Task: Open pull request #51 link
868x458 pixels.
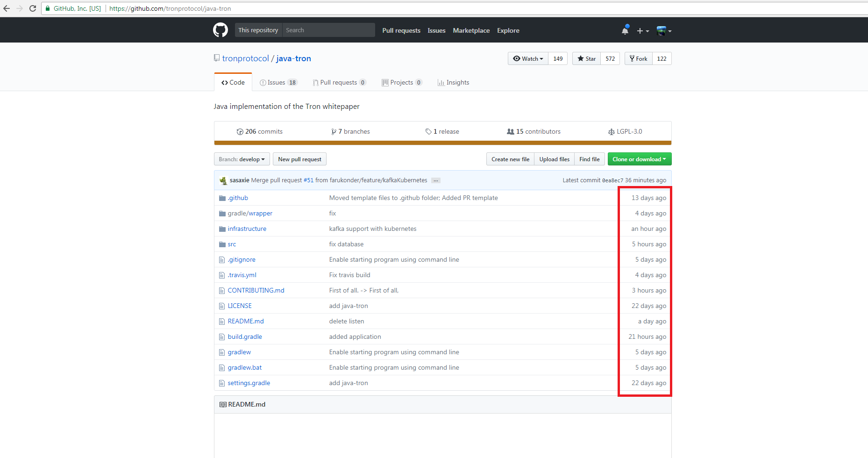Action: click(308, 180)
